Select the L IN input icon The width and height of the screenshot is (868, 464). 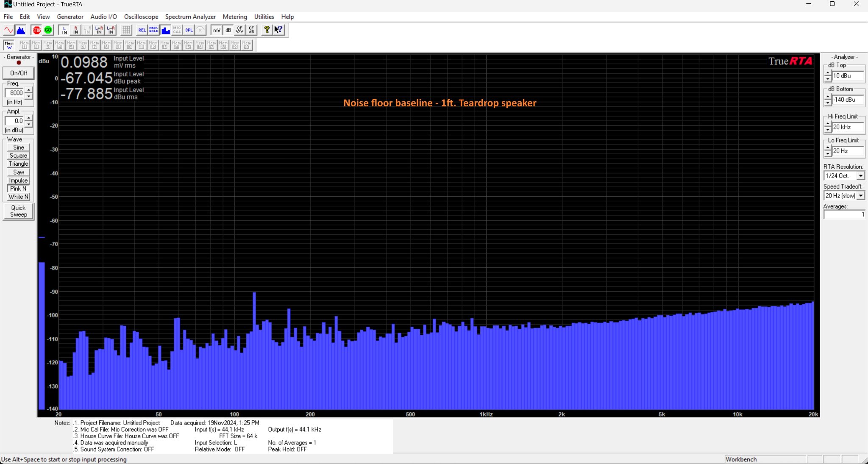coord(64,30)
